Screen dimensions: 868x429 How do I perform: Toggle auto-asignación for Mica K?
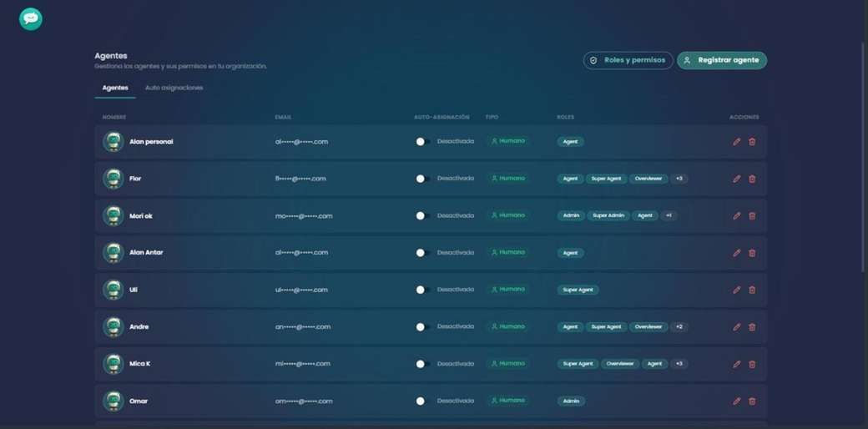pyautogui.click(x=423, y=364)
